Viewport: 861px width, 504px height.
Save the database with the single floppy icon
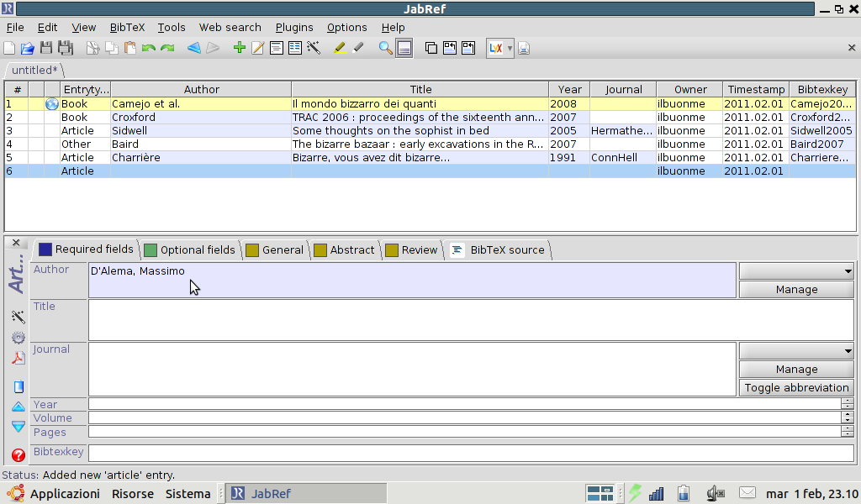[x=46, y=48]
